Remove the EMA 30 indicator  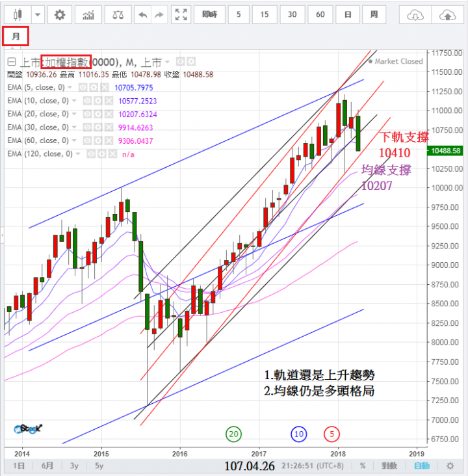(109, 127)
